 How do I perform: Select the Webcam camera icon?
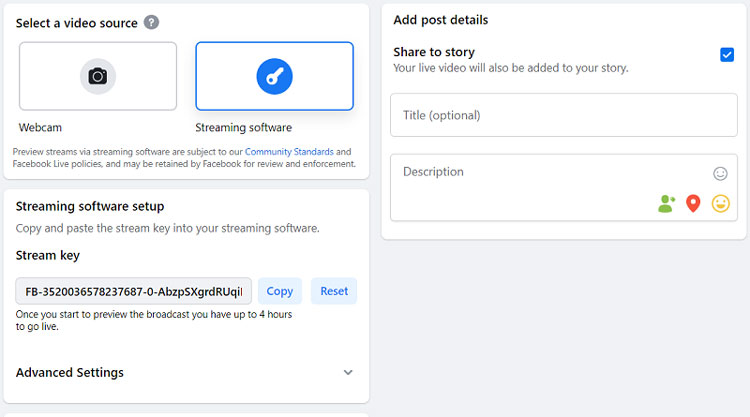(98, 76)
